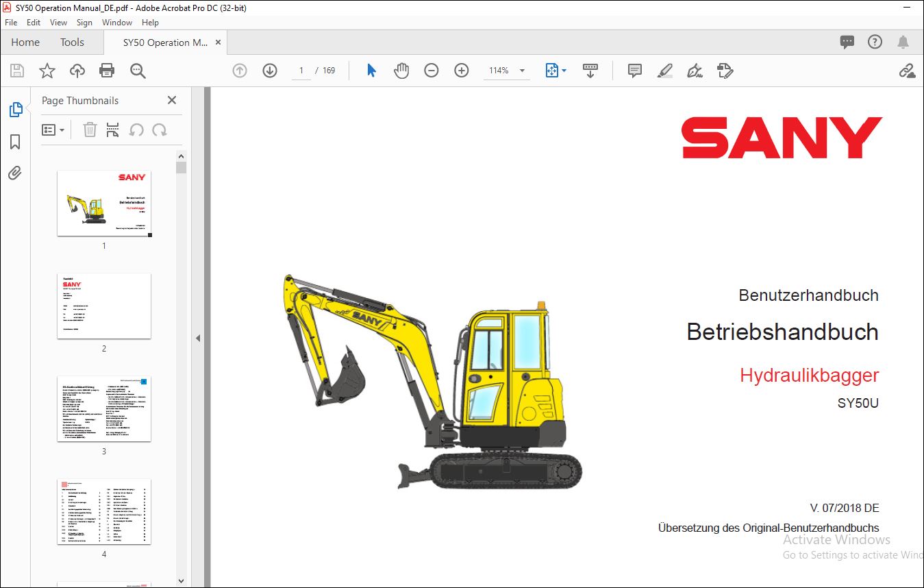Close the Page Thumbnails panel
This screenshot has width=924, height=588.
pyautogui.click(x=172, y=100)
